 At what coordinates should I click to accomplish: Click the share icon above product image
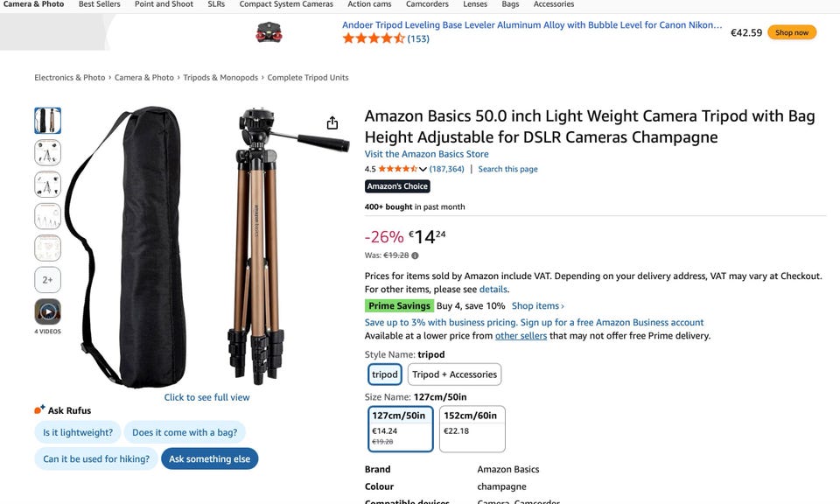(332, 123)
